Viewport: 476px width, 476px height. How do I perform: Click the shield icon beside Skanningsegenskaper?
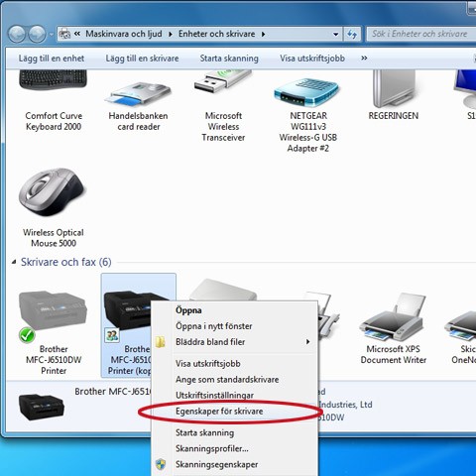tap(161, 464)
